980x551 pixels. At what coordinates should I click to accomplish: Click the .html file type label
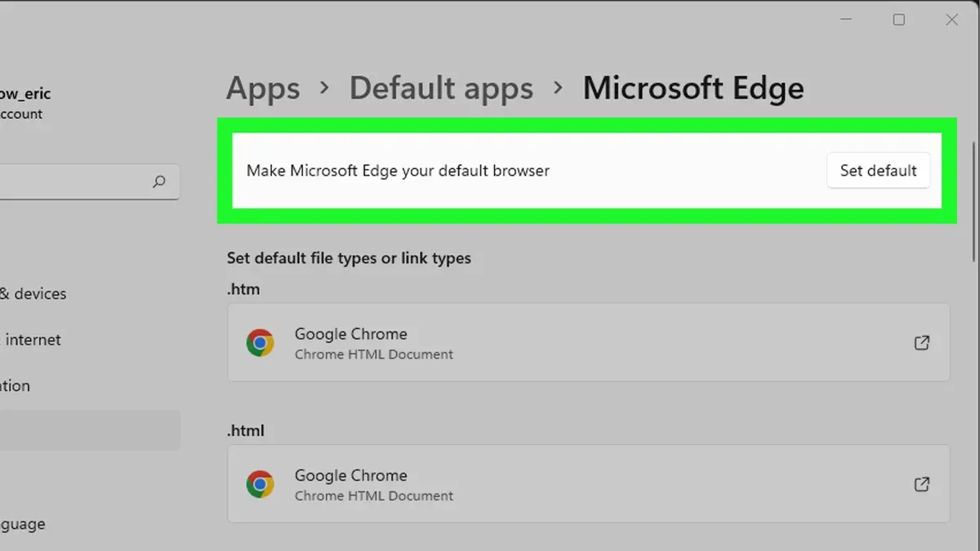click(246, 430)
